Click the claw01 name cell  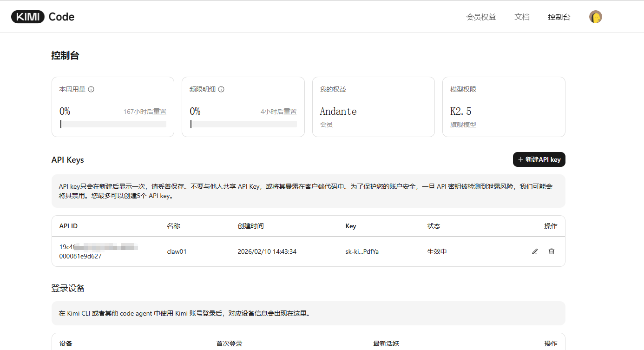pos(177,251)
